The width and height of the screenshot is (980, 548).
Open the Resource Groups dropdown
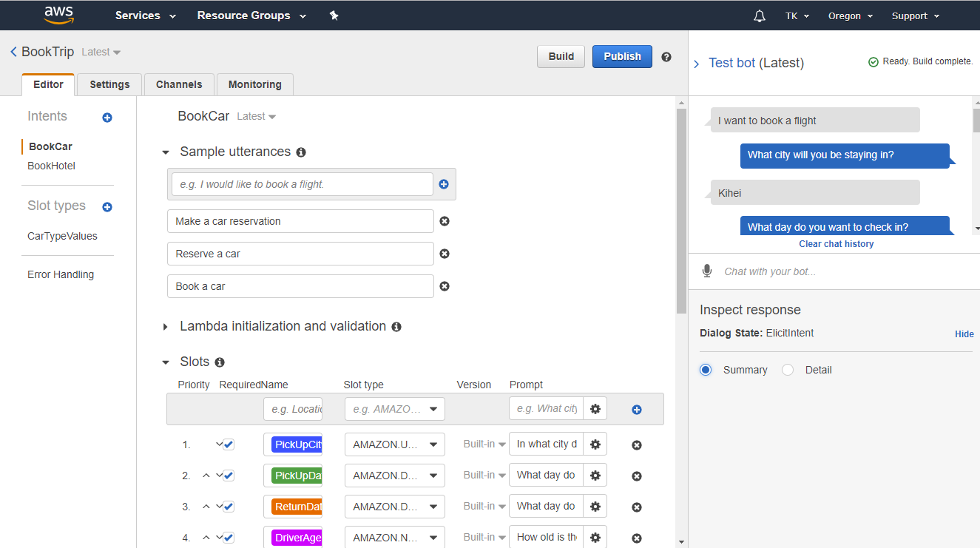click(x=252, y=16)
